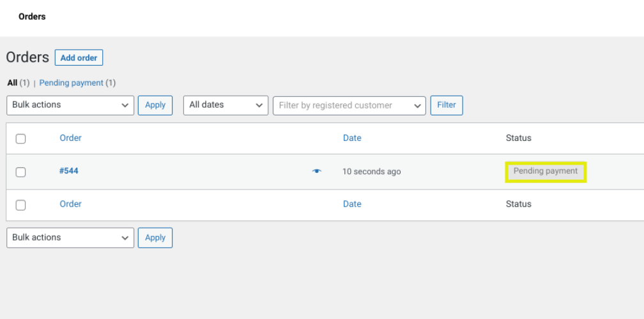Click the Filter button
Viewport: 644px width, 319px height.
click(447, 105)
